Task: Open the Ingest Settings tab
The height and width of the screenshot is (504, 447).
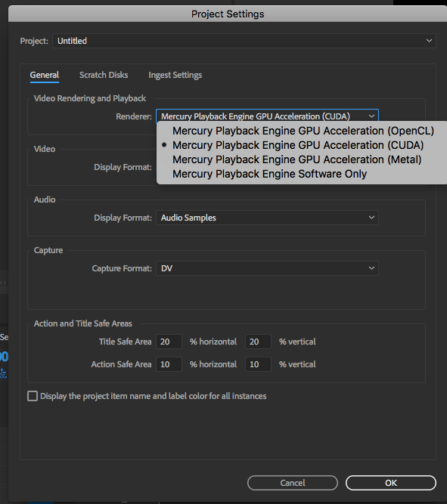Action: [x=175, y=76]
